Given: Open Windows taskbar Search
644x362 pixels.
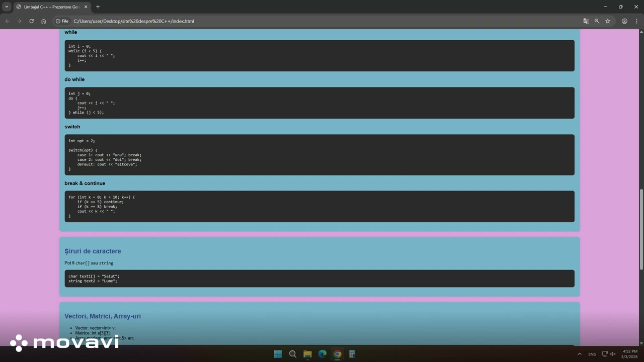Looking at the screenshot, I should [x=292, y=354].
